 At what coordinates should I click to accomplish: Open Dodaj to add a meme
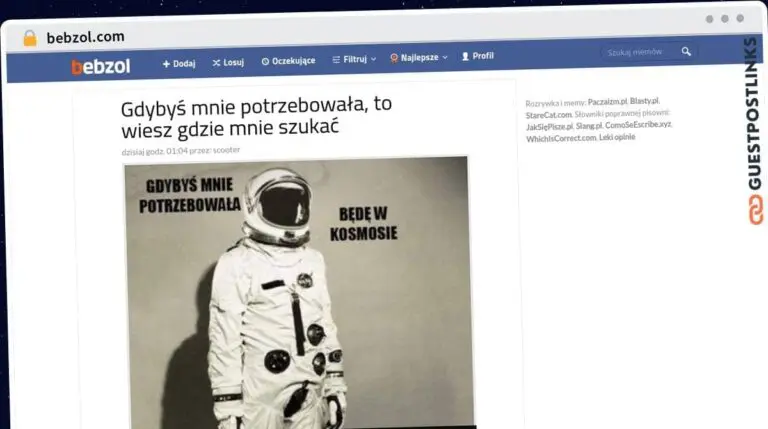point(179,62)
